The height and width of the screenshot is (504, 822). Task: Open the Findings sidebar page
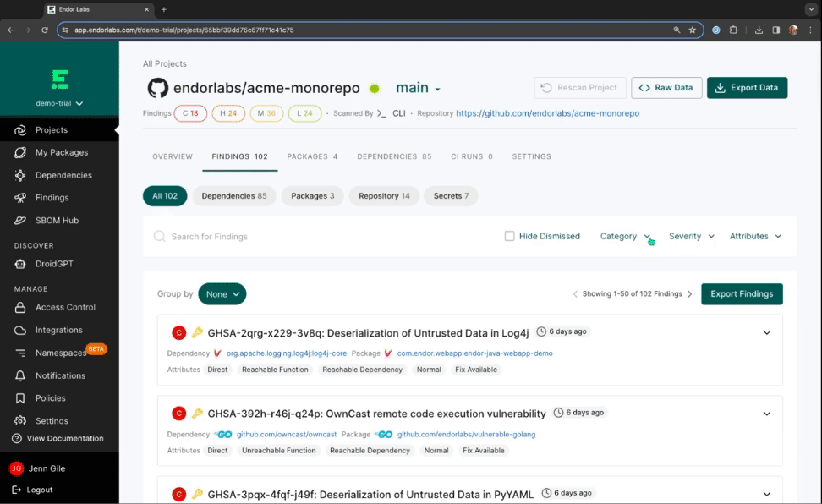click(52, 198)
